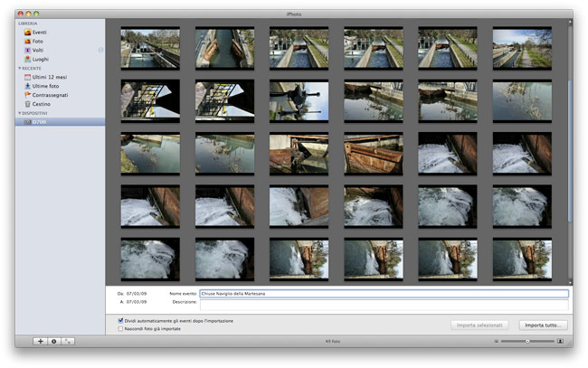Open Ultimi 12 mesi
Image resolution: width=588 pixels, height=368 pixels.
46,77
